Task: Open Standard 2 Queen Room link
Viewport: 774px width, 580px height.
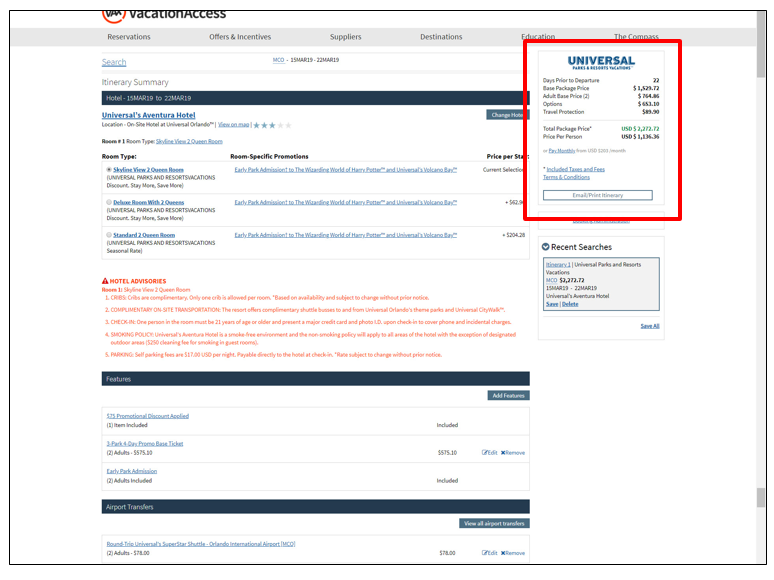Action: (144, 235)
